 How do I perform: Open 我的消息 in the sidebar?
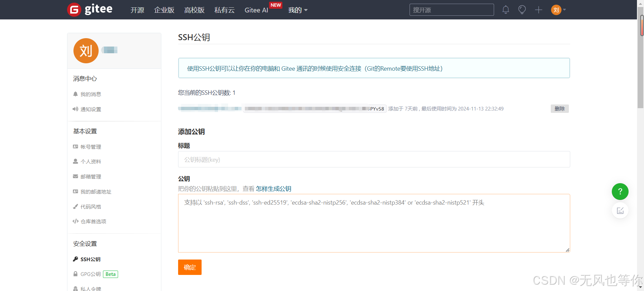coord(91,94)
